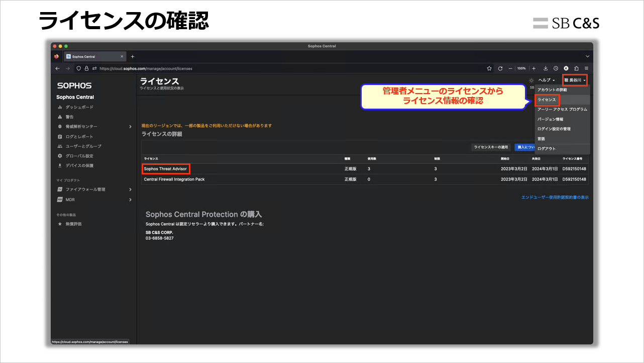Select 言語 menu item
Image resolution: width=644 pixels, height=363 pixels.
click(x=562, y=138)
